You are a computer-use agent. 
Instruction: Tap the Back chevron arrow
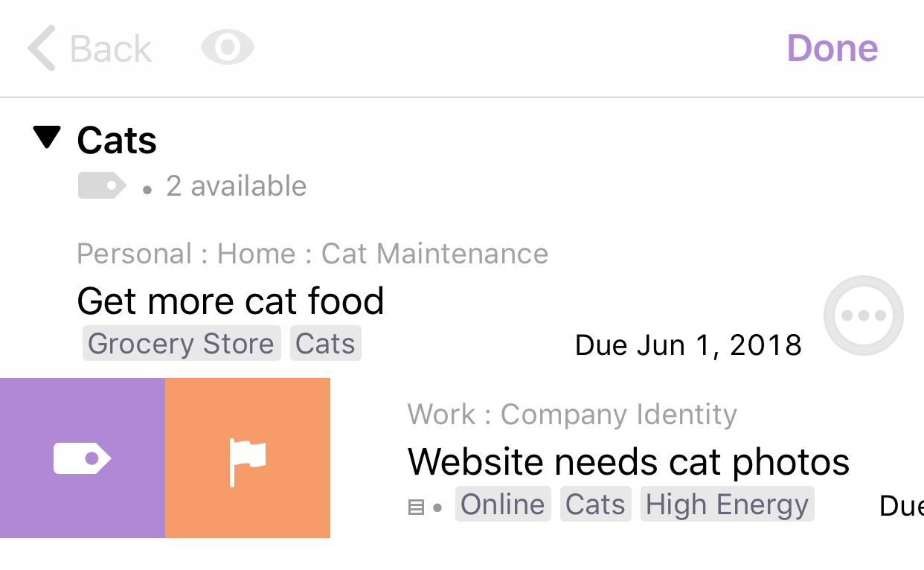(x=42, y=48)
